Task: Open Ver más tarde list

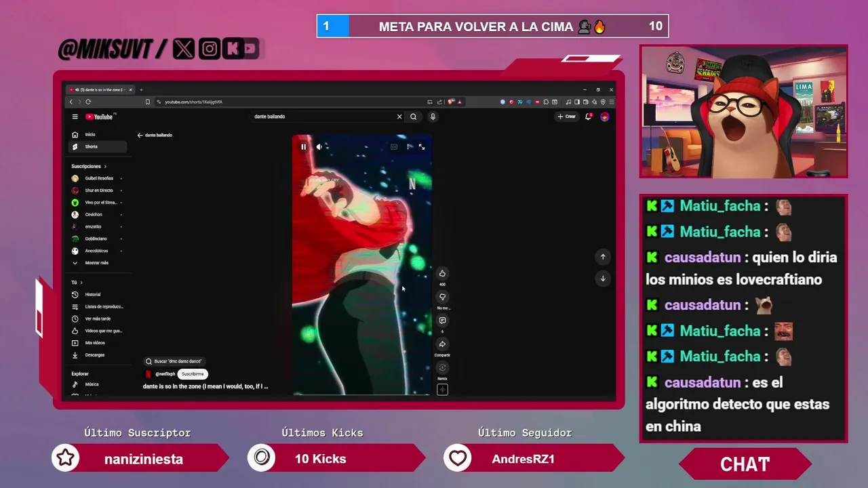Action: pos(98,319)
